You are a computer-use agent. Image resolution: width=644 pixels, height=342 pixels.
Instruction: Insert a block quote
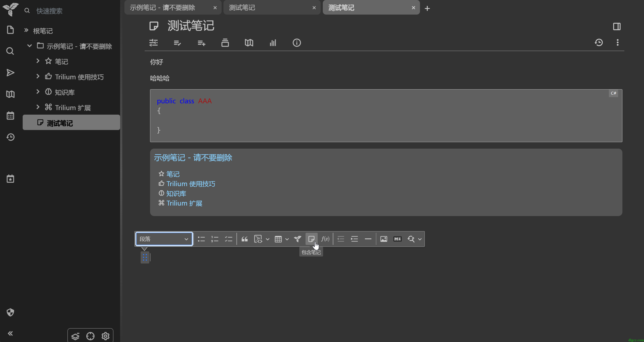[x=245, y=239]
